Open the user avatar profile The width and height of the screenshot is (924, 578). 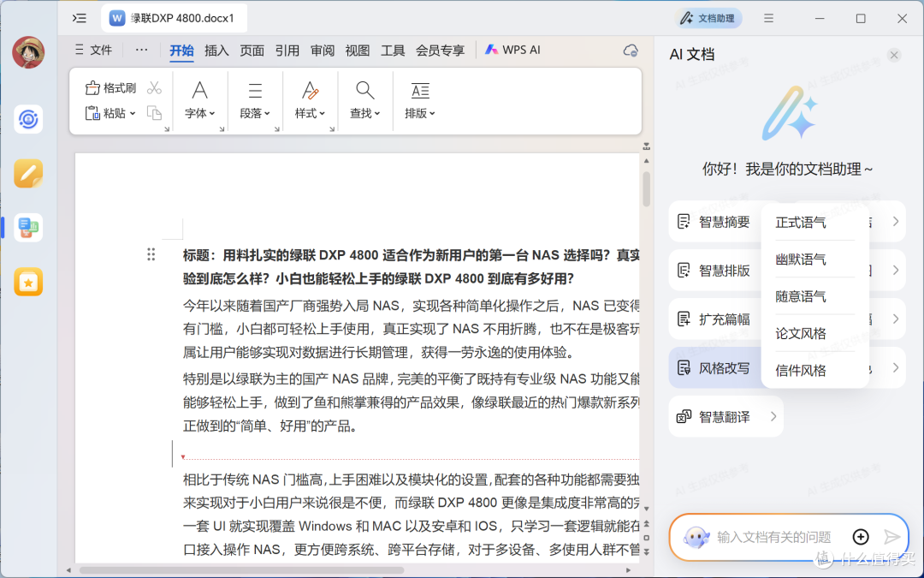(28, 52)
